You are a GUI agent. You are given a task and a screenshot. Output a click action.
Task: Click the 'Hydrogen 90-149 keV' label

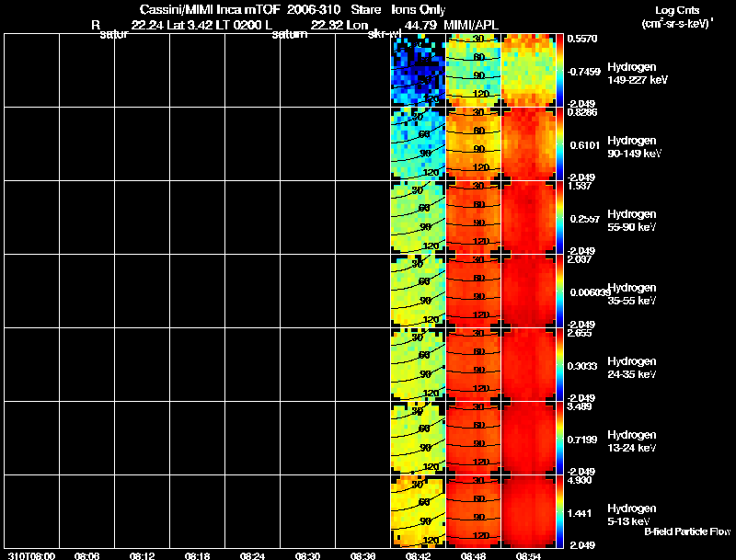tap(634, 147)
